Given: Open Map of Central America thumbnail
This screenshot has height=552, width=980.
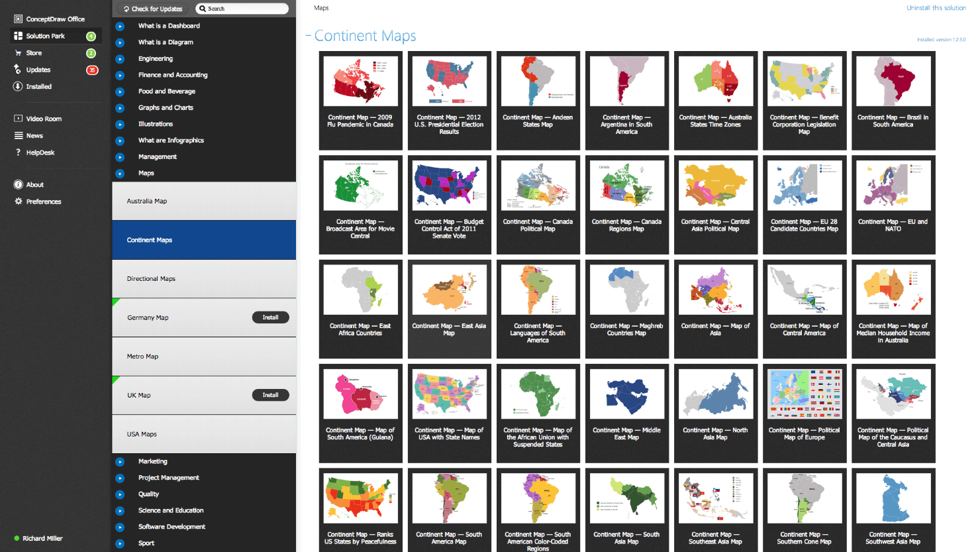Looking at the screenshot, I should [804, 309].
